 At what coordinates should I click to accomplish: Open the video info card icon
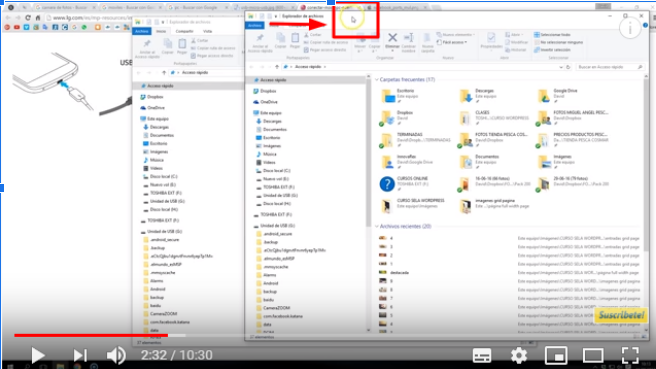coord(630,28)
